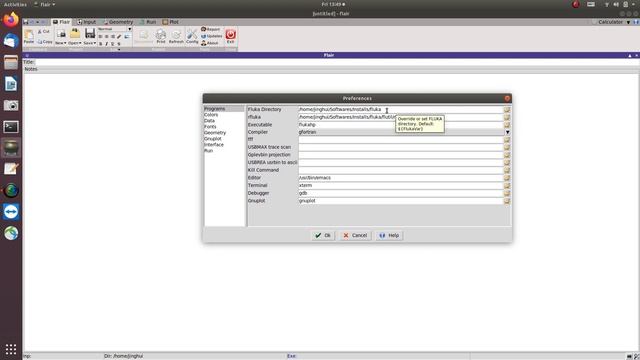Open the Flair application menu in top bar
Screen dimensions: 640x360
44,4
